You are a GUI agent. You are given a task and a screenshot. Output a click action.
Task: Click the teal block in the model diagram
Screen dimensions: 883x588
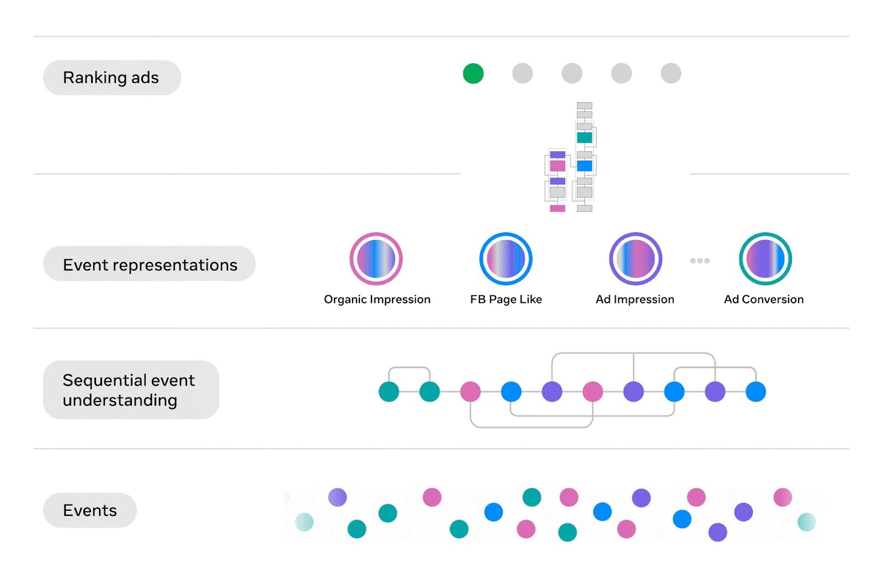click(584, 137)
